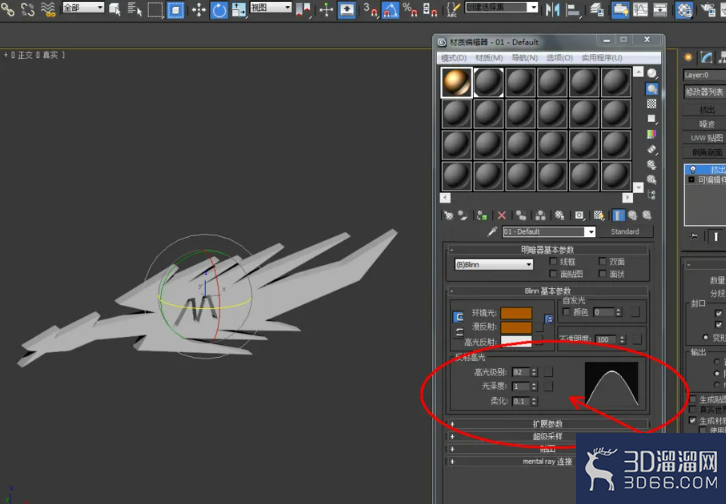726x504 pixels.
Task: Toggle the 挤出 modifier lightbulb in stack
Action: pos(693,169)
